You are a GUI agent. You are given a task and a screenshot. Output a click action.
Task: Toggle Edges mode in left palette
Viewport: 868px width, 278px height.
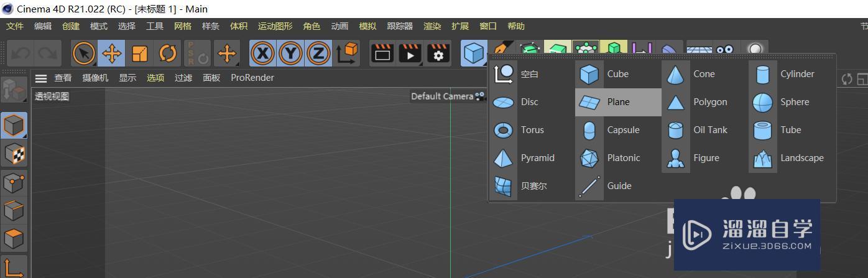(14, 210)
